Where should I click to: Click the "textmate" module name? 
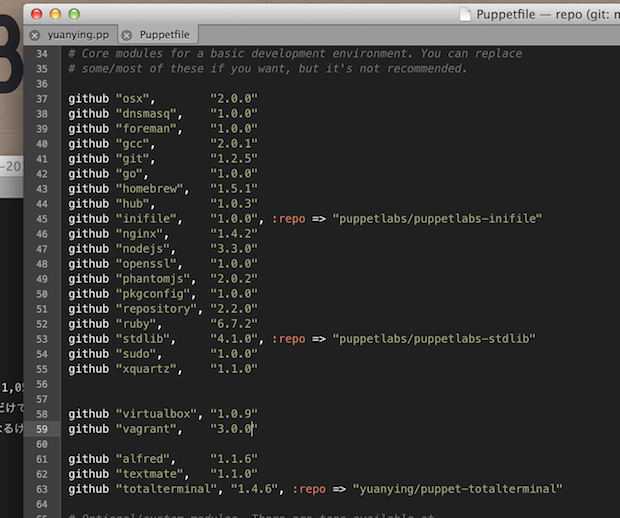click(150, 475)
